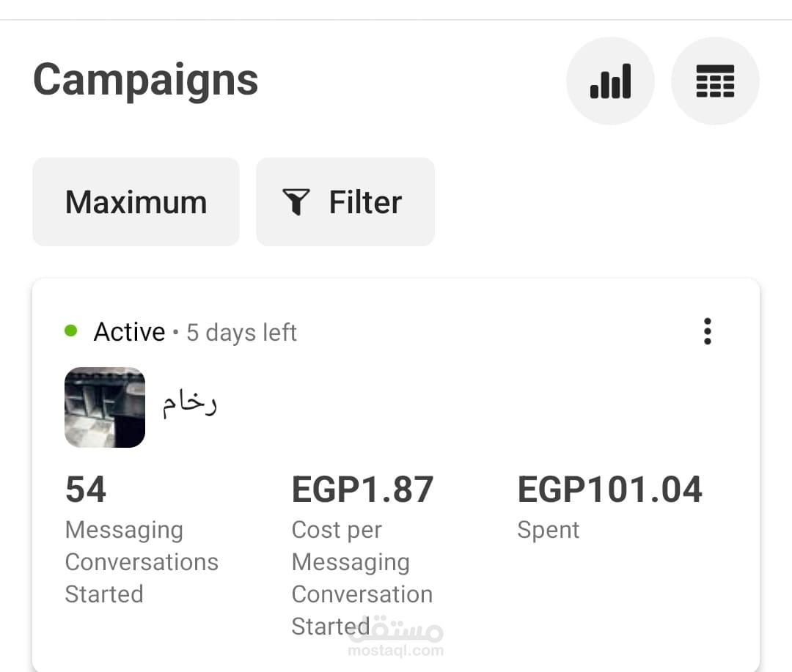Click the Active status label

(x=129, y=332)
